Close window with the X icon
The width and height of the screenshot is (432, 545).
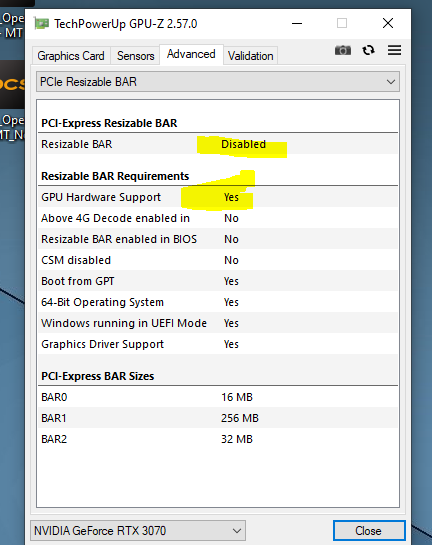(388, 24)
